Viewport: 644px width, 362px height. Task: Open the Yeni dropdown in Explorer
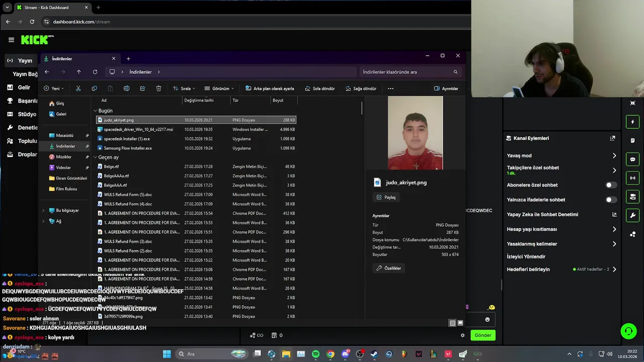(54, 88)
